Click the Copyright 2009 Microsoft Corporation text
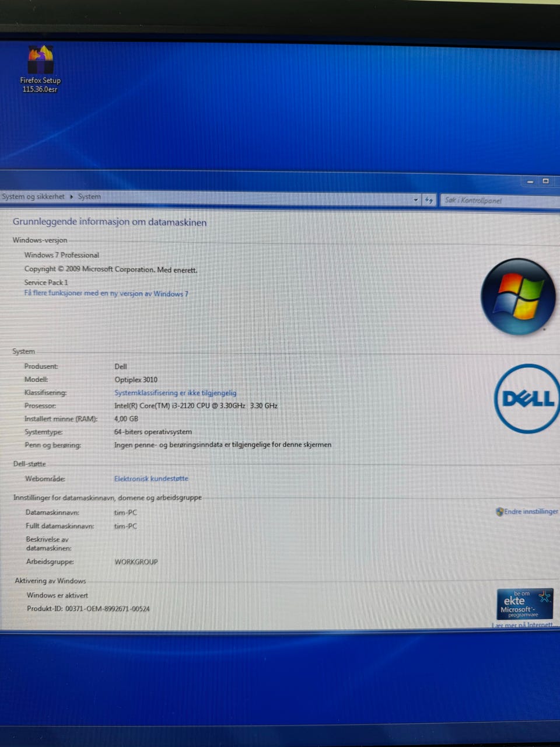The image size is (560, 747). point(111,270)
